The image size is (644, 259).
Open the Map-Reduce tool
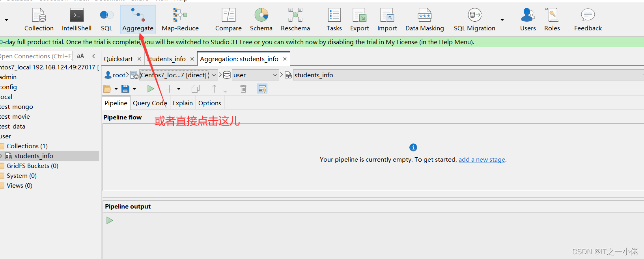(180, 20)
